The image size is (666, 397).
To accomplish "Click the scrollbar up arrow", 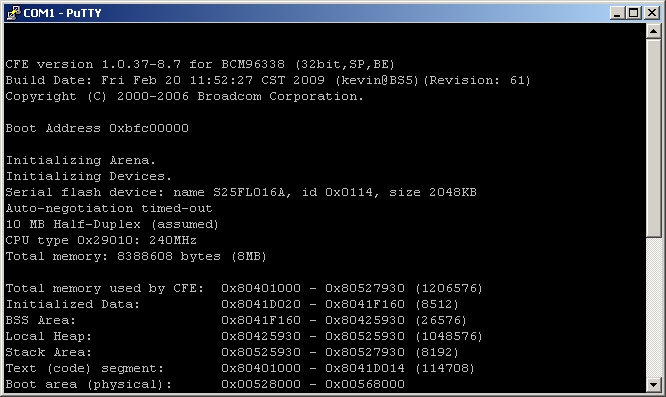I will click(x=653, y=31).
